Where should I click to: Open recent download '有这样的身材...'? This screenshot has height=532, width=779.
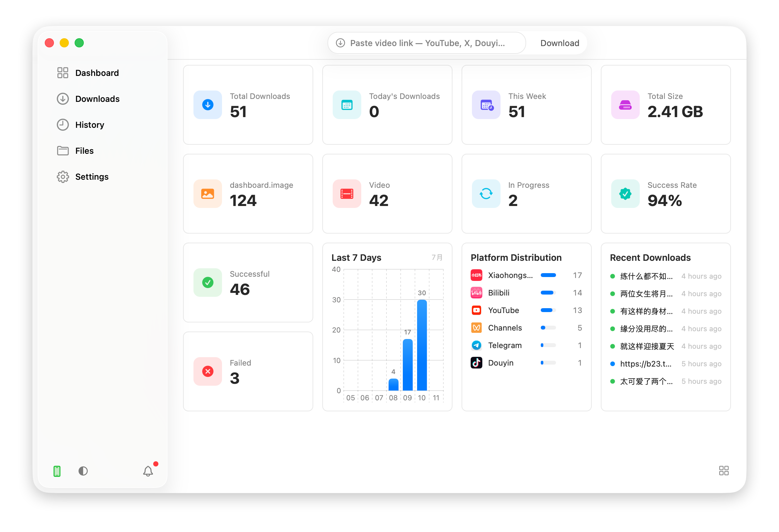(x=666, y=311)
